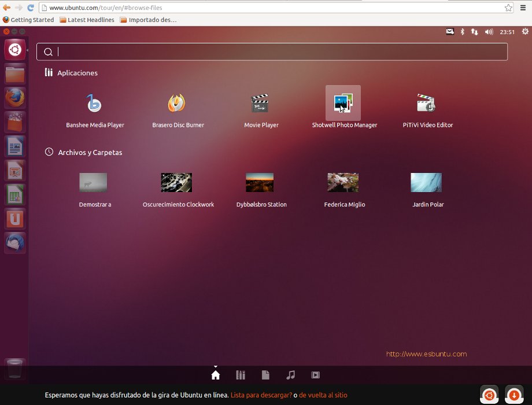Open Ubuntu One launcher icon
The height and width of the screenshot is (405, 532).
[x=15, y=219]
